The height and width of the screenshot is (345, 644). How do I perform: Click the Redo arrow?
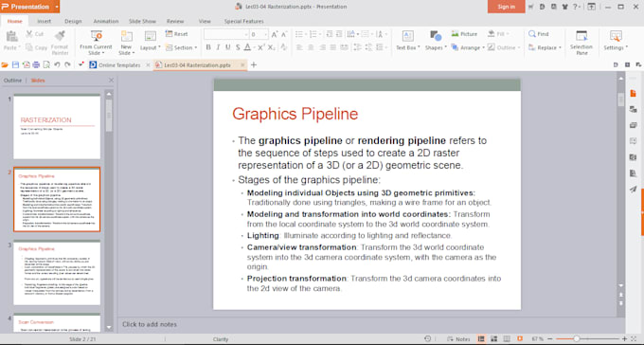pyautogui.click(x=68, y=65)
